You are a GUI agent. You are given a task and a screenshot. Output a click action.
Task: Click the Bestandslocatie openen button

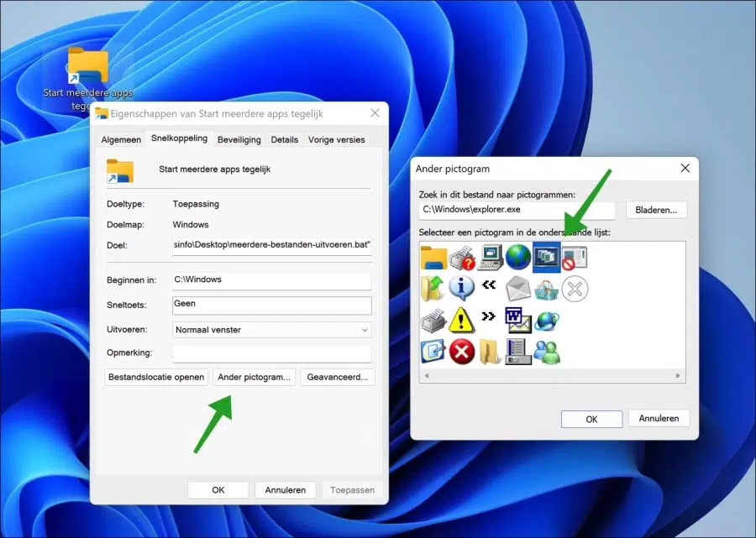click(156, 377)
